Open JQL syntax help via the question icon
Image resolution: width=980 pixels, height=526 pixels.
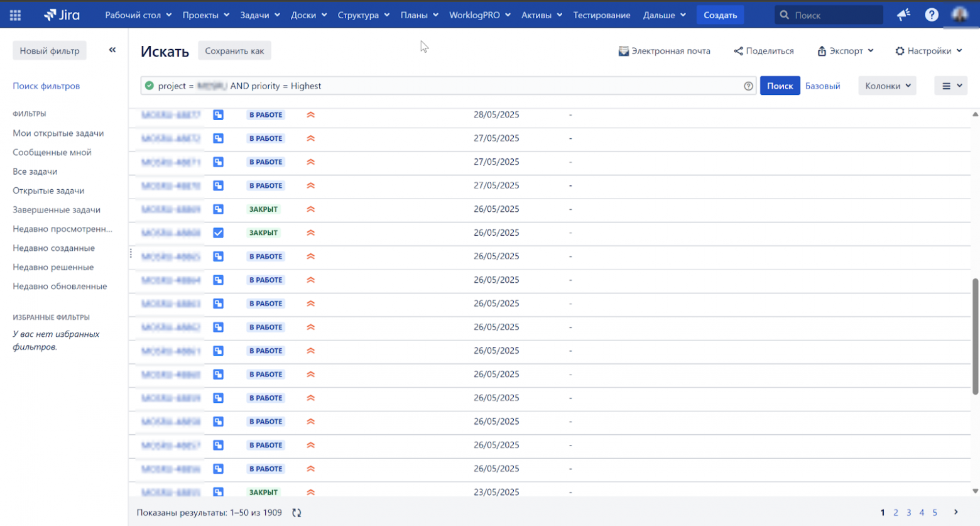click(x=749, y=85)
